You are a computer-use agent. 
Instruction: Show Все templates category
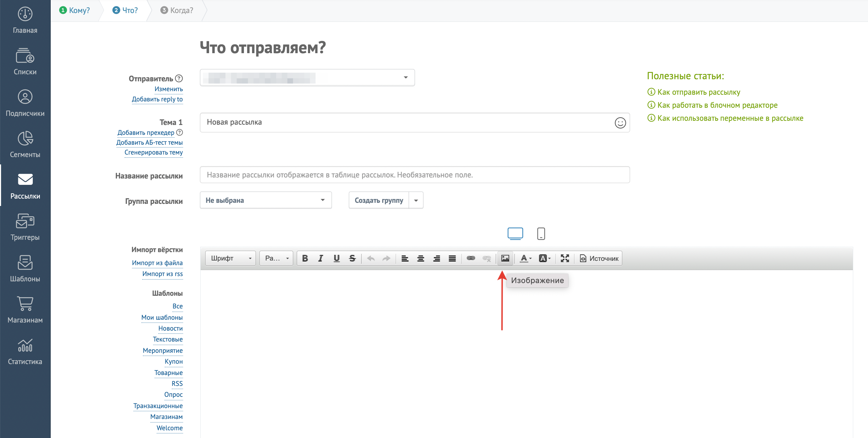click(x=178, y=306)
